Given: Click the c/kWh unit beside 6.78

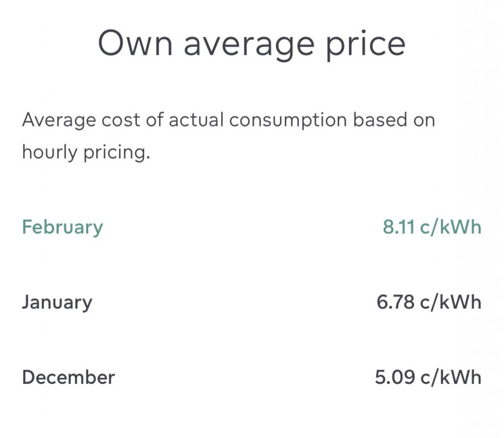Looking at the screenshot, I should [x=450, y=302].
